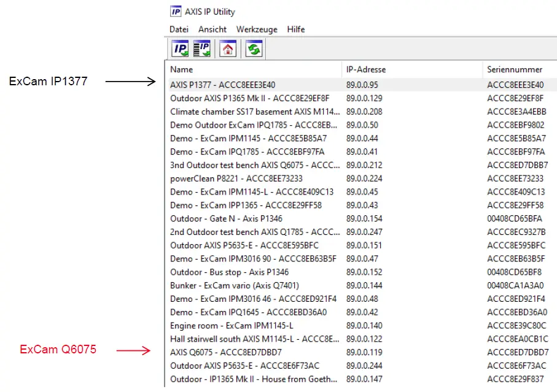Select Outdoor AXIS P5635-E - ACCC8E6F73AC row
Viewport: 557px width, 392px height.
coord(362,366)
